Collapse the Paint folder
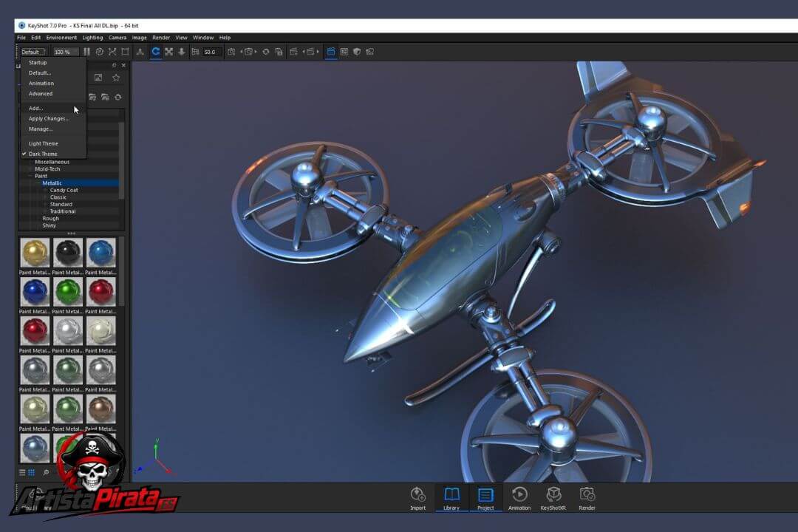 tap(30, 176)
